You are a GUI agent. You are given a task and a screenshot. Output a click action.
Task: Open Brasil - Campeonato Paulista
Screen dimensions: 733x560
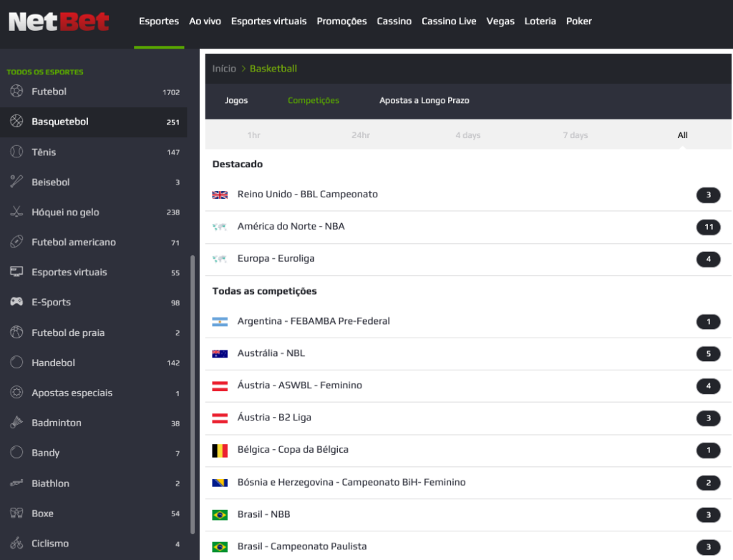468,546
